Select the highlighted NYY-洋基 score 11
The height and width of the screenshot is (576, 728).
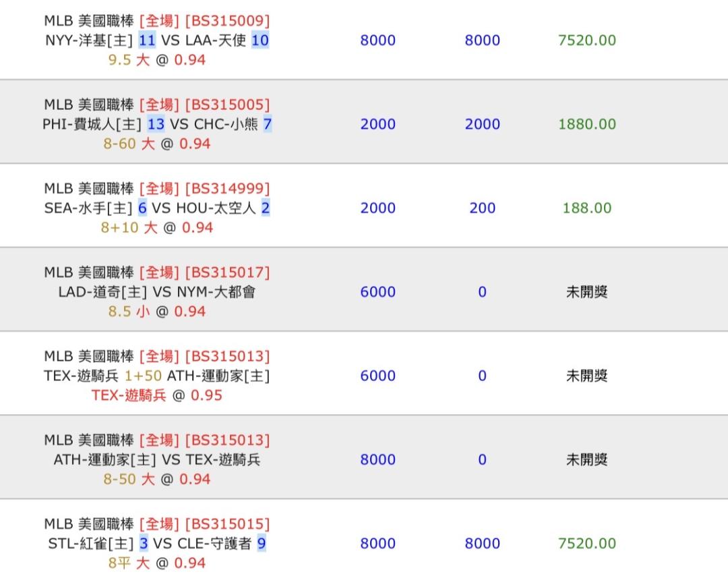pyautogui.click(x=147, y=40)
